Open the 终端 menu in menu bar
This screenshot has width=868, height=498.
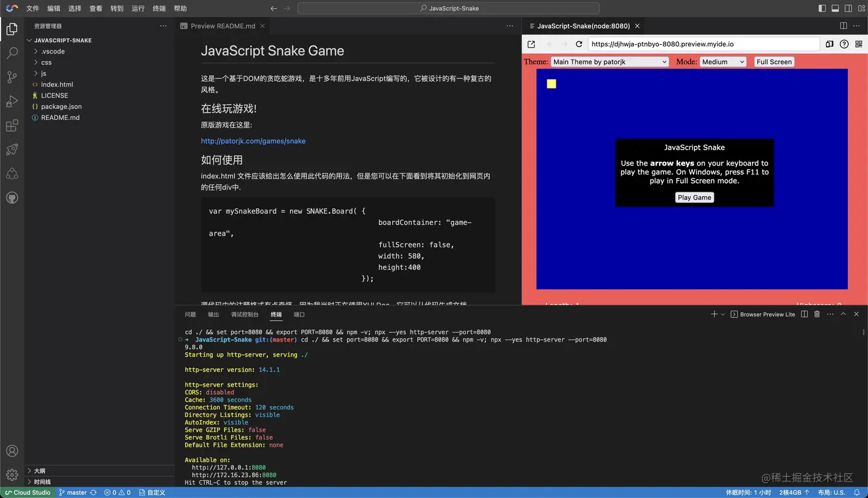click(x=159, y=8)
